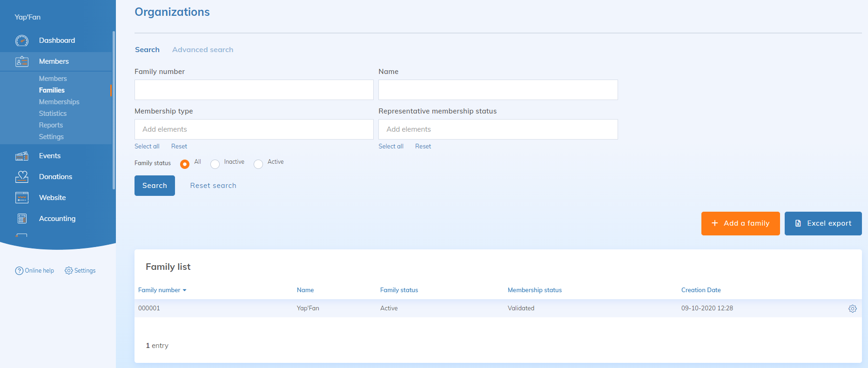Open Memberships in the sidebar submenu

click(x=59, y=102)
